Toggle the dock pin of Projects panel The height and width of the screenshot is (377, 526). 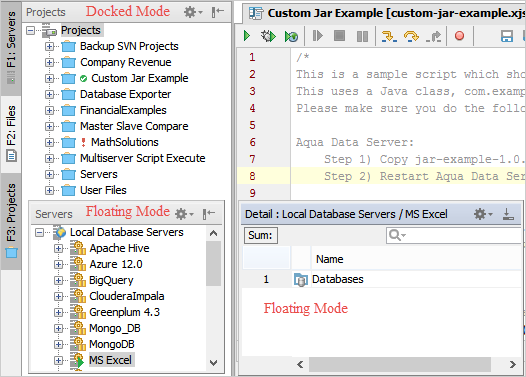point(217,12)
